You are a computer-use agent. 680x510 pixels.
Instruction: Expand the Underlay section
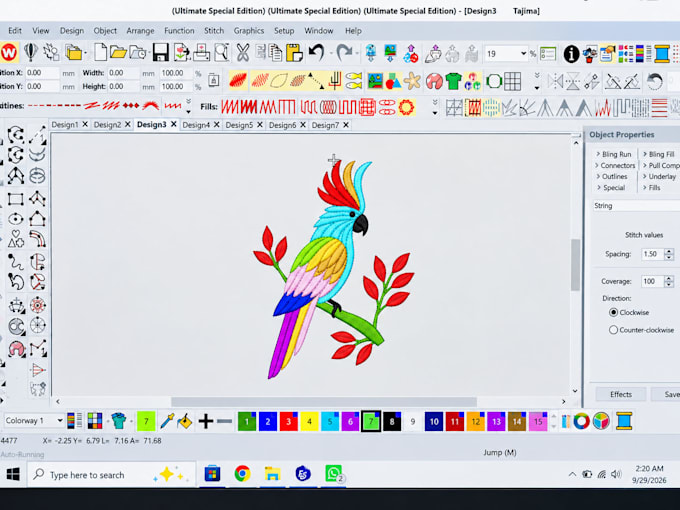[x=659, y=177]
